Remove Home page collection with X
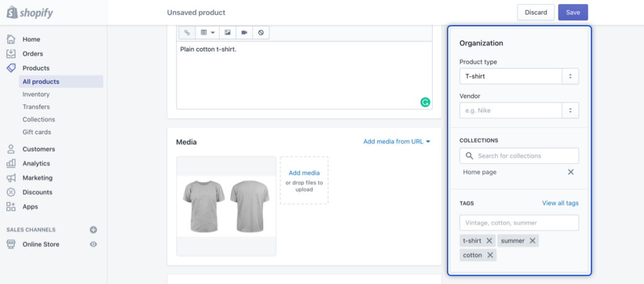 (570, 172)
